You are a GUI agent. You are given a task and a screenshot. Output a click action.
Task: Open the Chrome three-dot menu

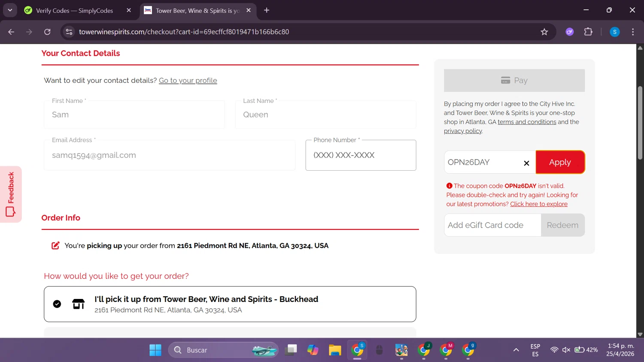(x=633, y=32)
